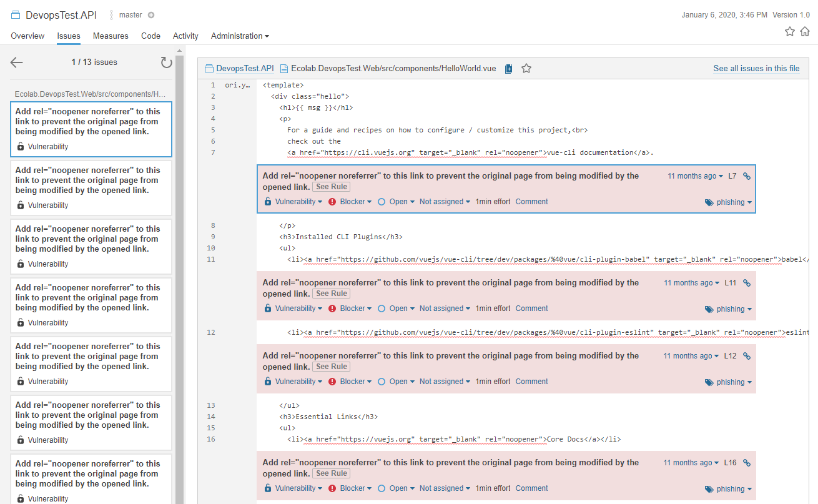Click the 1 / 13 issues counter

coord(94,62)
